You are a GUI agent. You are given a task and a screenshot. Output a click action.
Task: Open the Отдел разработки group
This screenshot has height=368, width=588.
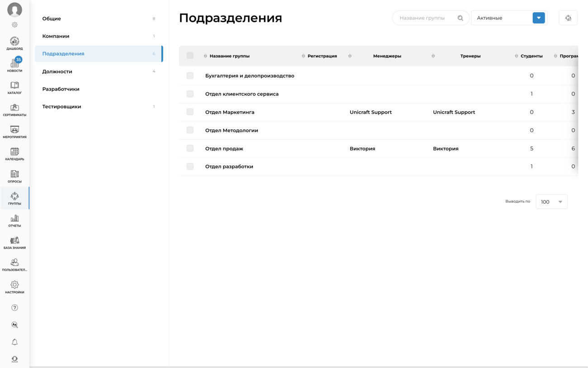[229, 167]
